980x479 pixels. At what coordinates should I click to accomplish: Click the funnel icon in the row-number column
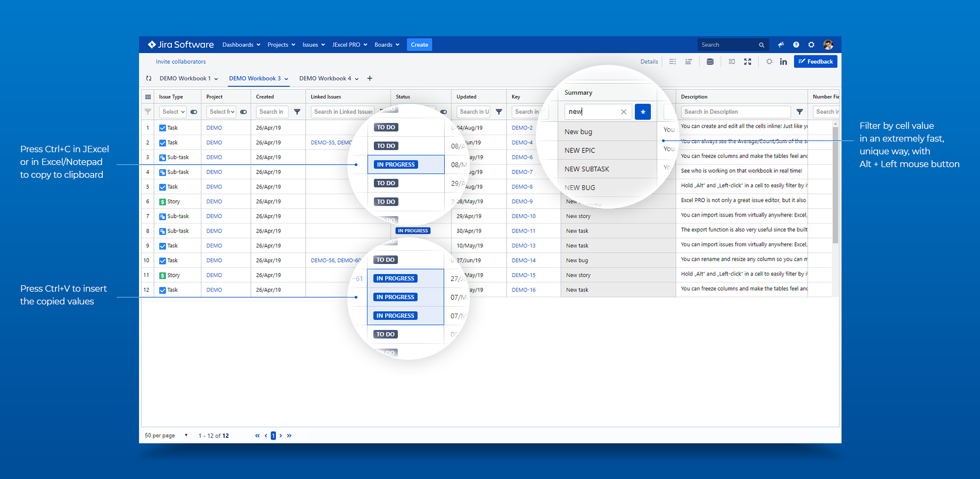click(x=148, y=112)
